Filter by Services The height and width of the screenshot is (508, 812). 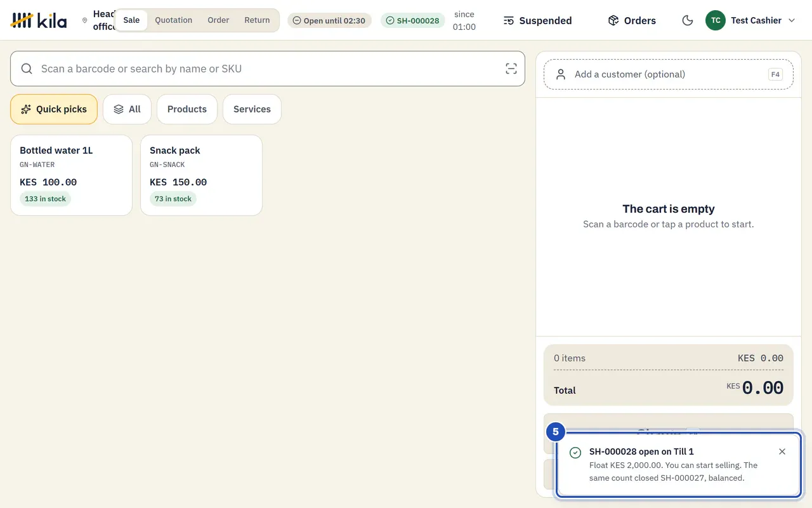(252, 109)
